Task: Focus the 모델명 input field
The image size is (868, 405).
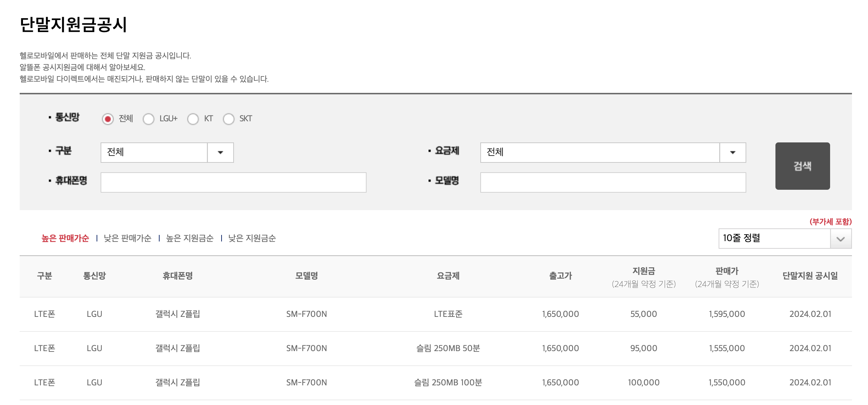Action: click(x=613, y=182)
